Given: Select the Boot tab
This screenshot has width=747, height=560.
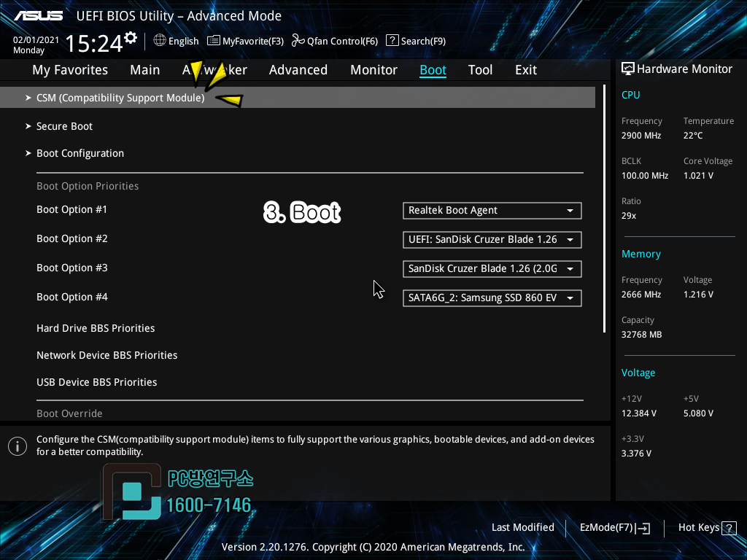Looking at the screenshot, I should coord(433,70).
